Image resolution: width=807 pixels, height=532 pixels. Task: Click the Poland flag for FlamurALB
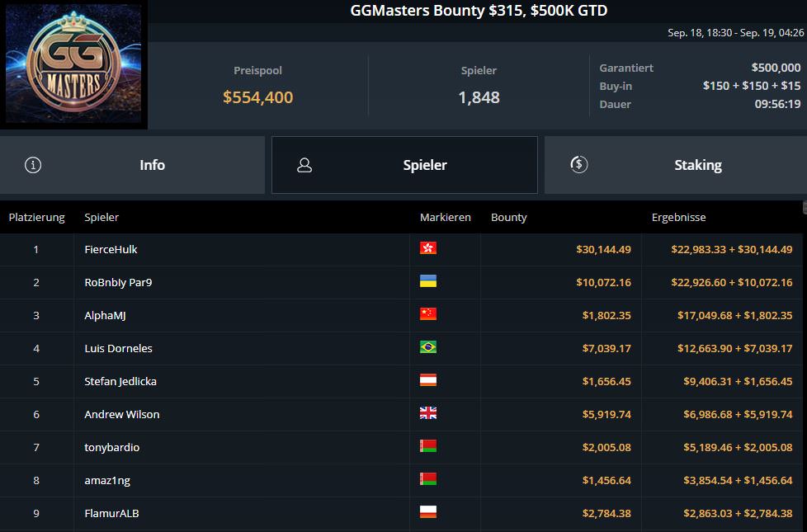pos(428,511)
